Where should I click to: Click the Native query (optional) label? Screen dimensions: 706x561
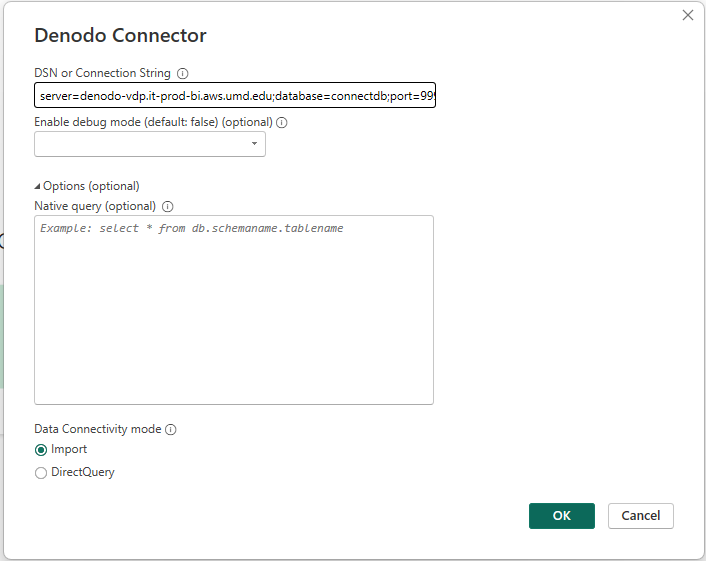[95, 206]
